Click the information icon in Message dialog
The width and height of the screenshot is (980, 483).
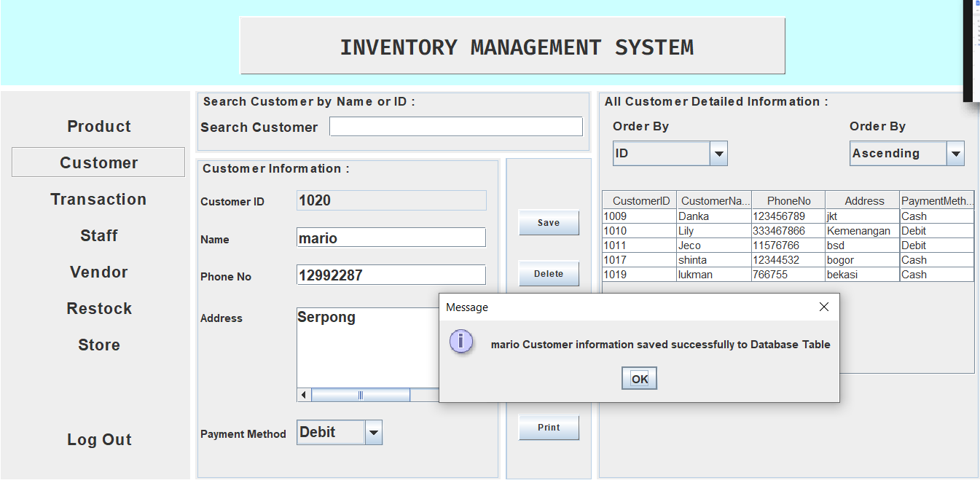[x=461, y=341]
